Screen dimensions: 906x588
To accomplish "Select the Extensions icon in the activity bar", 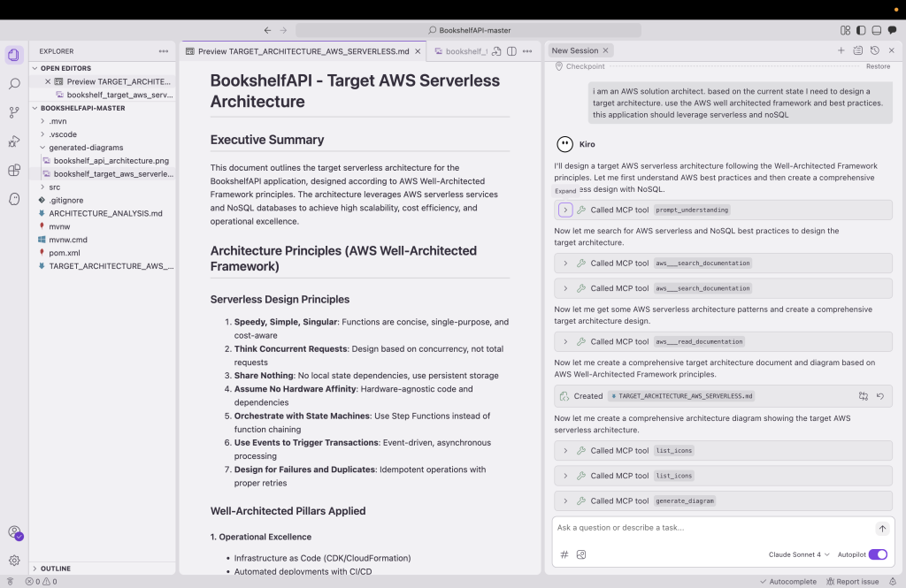I will [x=12, y=170].
